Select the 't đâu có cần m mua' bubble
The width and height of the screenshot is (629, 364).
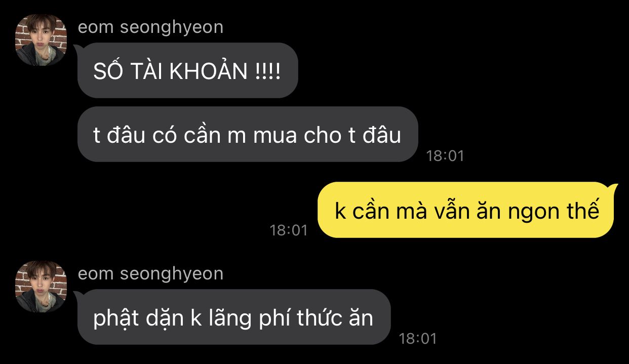(248, 134)
